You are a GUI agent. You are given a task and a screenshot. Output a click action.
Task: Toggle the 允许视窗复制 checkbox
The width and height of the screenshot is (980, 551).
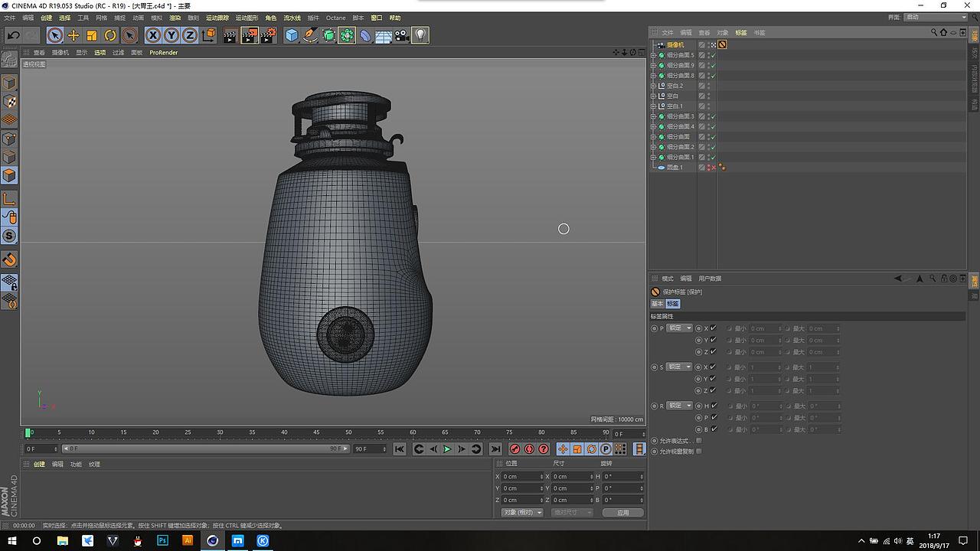pos(699,452)
